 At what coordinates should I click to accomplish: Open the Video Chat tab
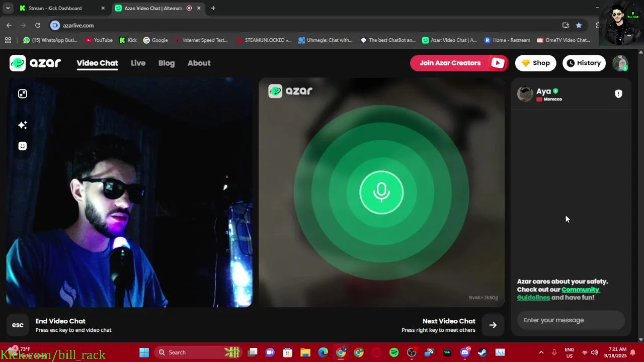(97, 63)
